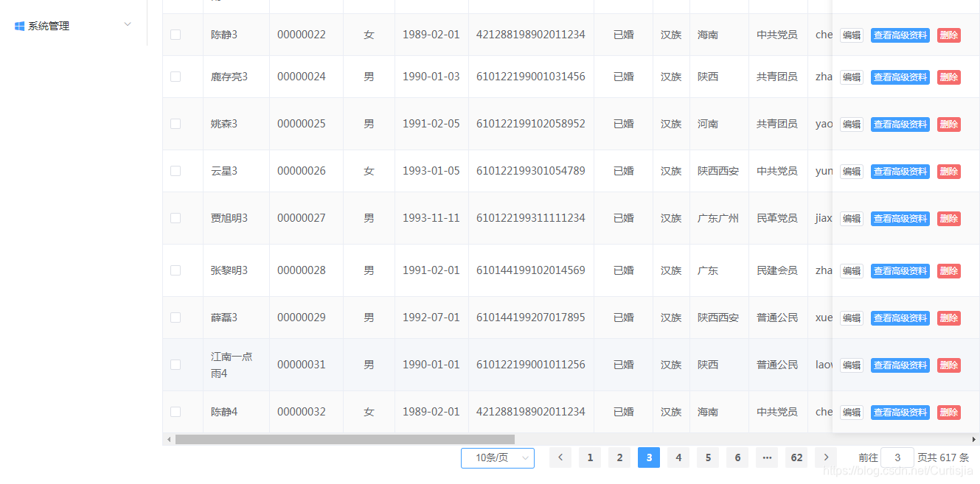
Task: View advanced info for 陈静4
Action: (x=900, y=412)
